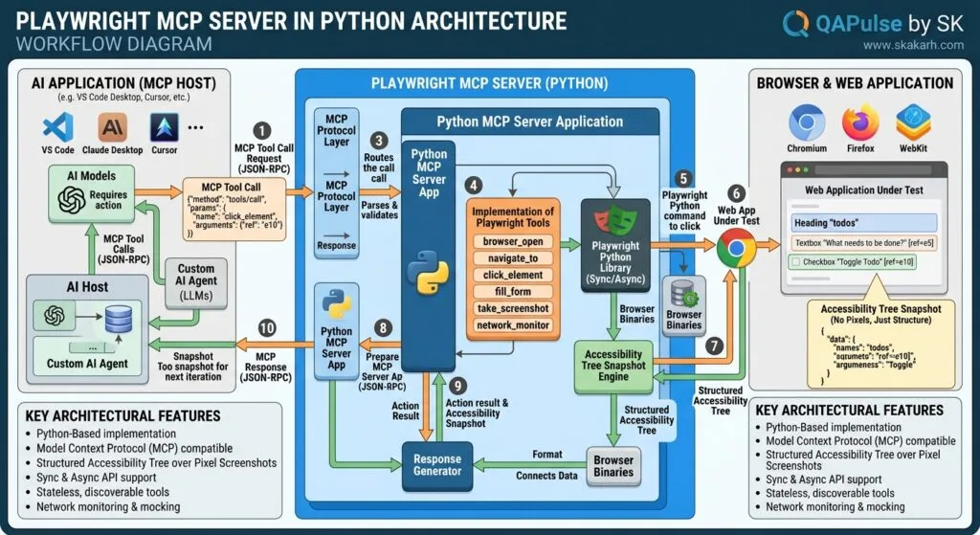The width and height of the screenshot is (980, 535).
Task: Select the Chromium browser icon
Action: pos(806,123)
